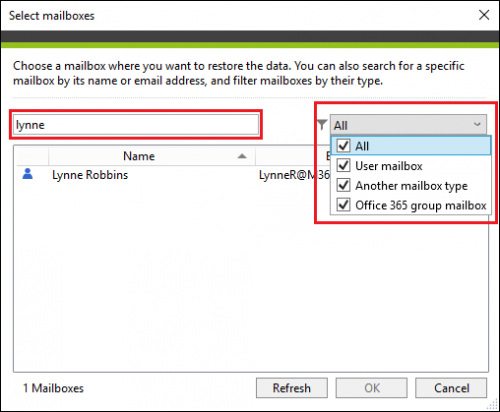Select the Lynne Robbins mailbox row
This screenshot has width=500, height=412.
tap(173, 175)
